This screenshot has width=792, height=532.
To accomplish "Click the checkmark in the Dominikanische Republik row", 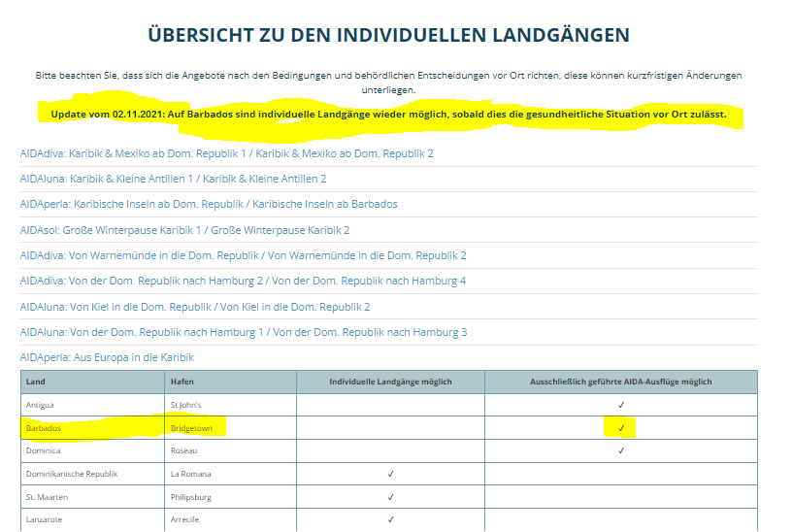I will [390, 474].
